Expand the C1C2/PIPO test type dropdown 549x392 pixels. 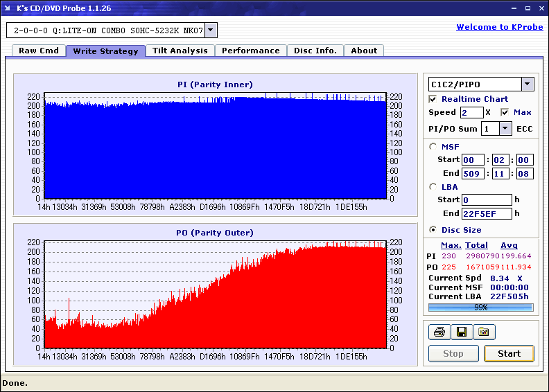pos(527,84)
